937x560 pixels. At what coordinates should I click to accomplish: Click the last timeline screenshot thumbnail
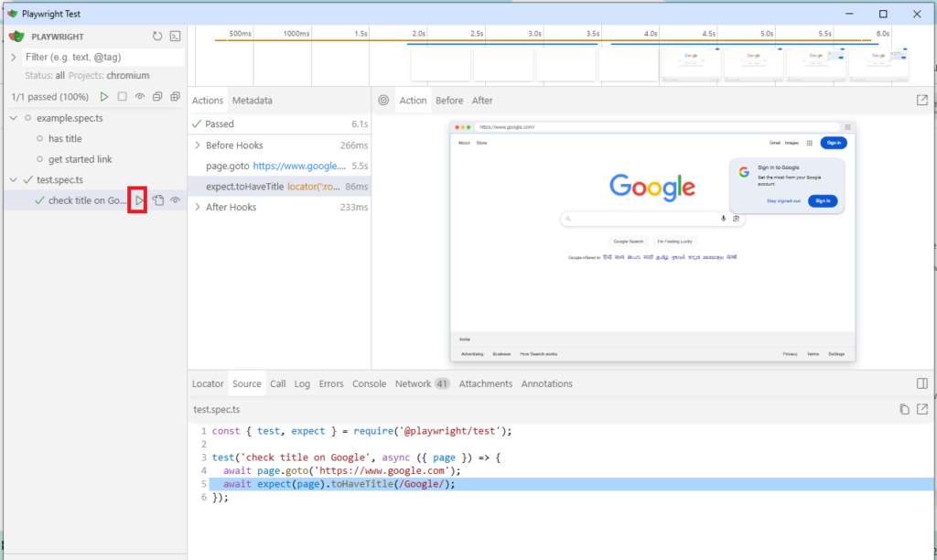pos(878,65)
